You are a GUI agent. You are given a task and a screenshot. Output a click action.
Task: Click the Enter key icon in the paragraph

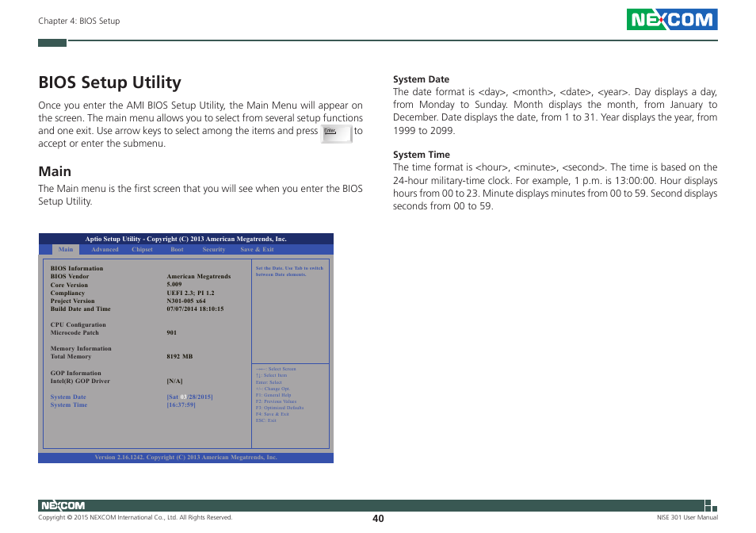pyautogui.click(x=336, y=133)
